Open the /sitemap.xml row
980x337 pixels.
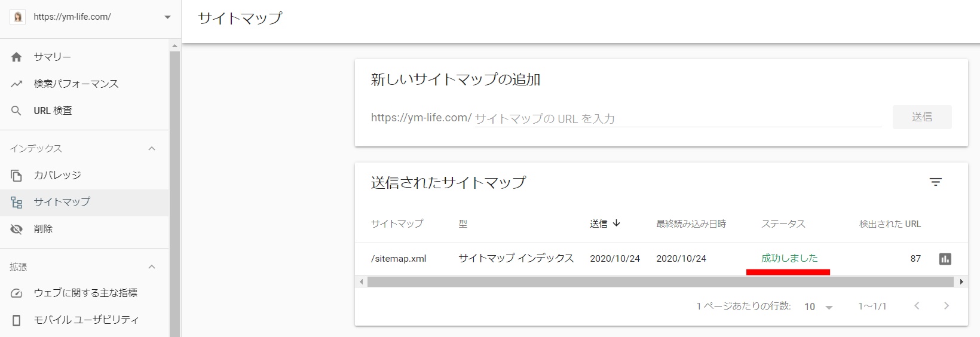click(x=661, y=259)
